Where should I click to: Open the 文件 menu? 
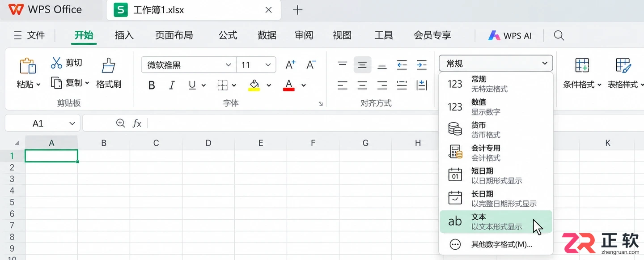tap(30, 35)
